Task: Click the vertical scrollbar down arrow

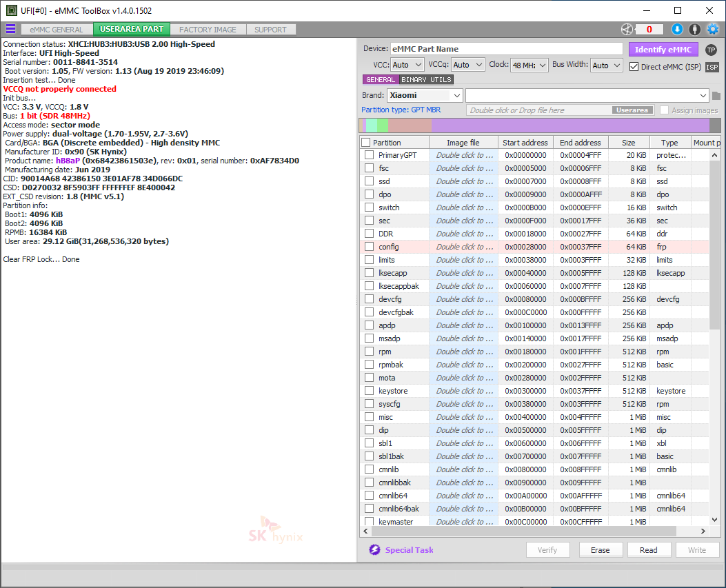Action: pos(714,520)
